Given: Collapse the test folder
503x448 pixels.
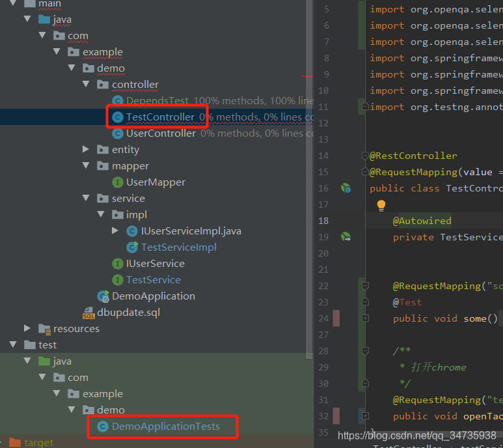Looking at the screenshot, I should (x=13, y=344).
